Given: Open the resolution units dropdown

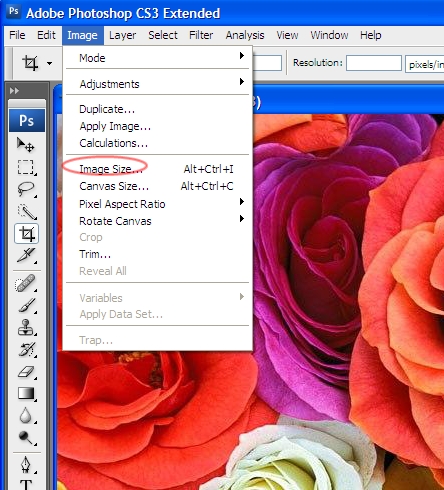Looking at the screenshot, I should [424, 64].
